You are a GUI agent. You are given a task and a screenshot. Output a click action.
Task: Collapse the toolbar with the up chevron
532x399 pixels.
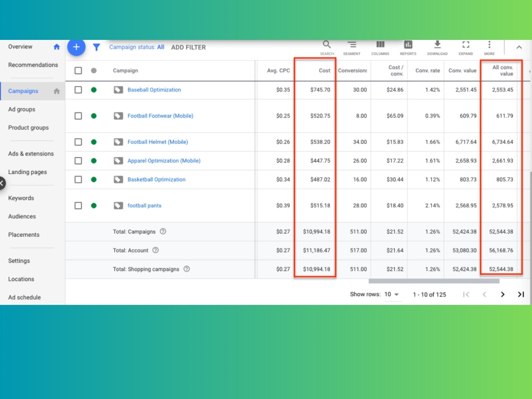tap(519, 47)
